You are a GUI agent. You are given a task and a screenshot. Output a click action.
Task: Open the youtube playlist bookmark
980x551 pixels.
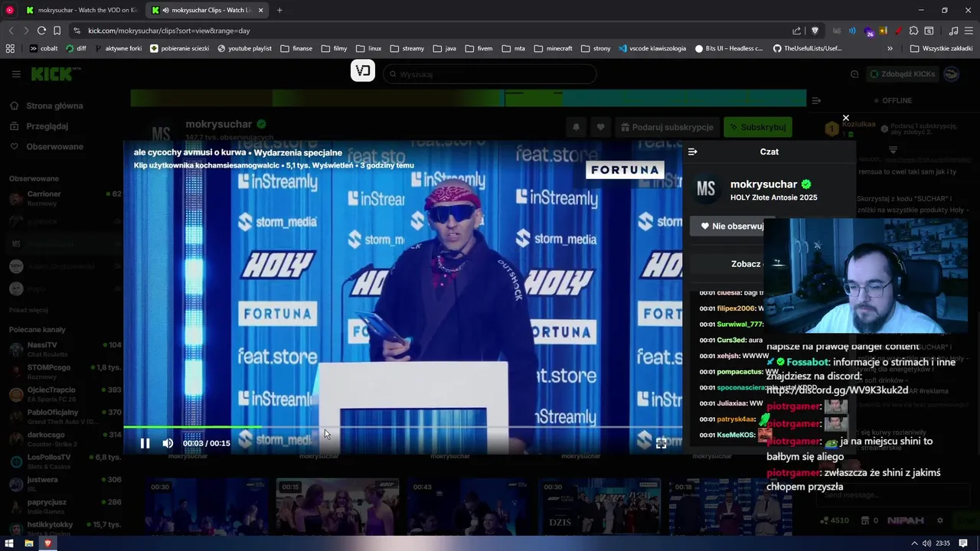click(244, 48)
